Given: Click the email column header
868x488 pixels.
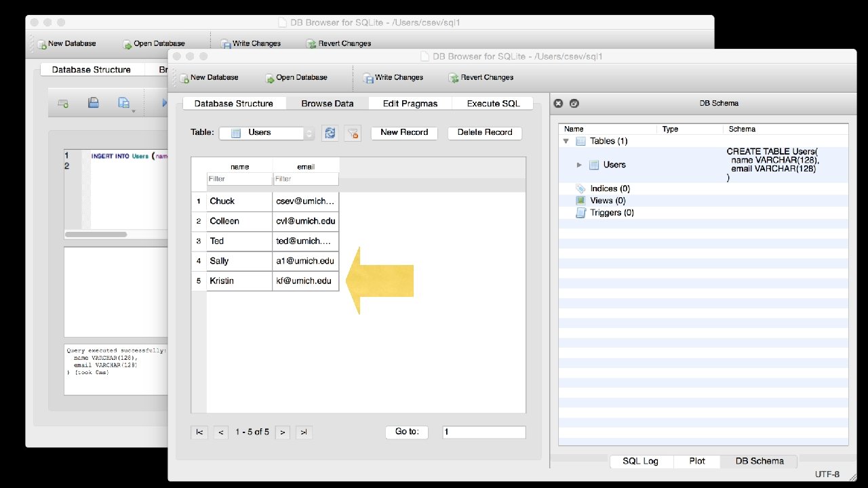Looking at the screenshot, I should (306, 167).
